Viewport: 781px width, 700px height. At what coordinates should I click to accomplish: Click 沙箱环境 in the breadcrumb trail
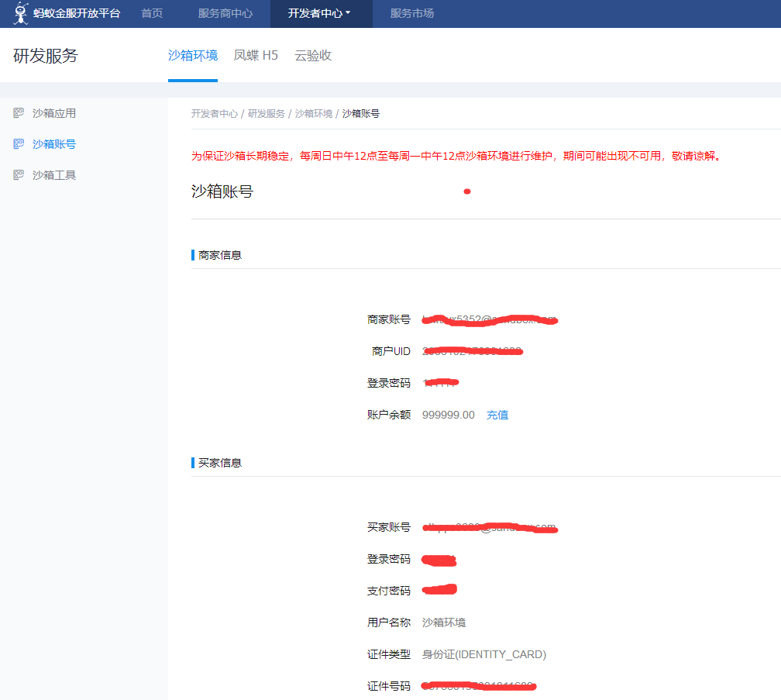pos(314,114)
